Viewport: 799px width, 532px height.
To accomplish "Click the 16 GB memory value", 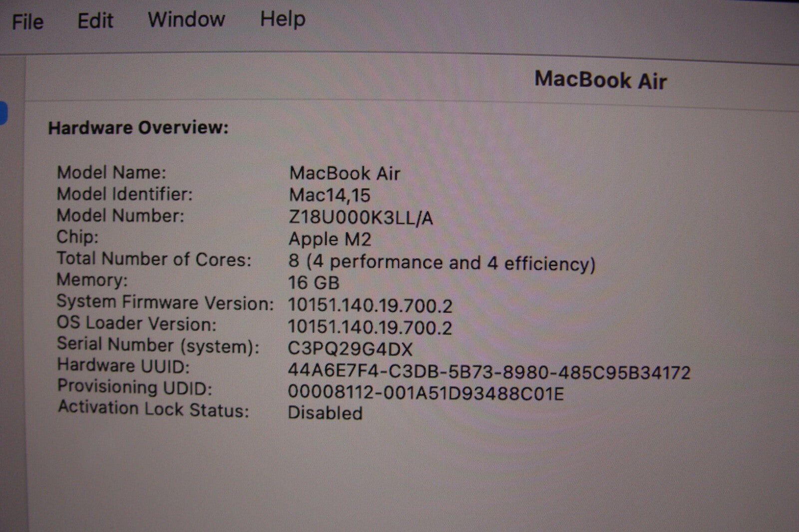I will pyautogui.click(x=314, y=283).
